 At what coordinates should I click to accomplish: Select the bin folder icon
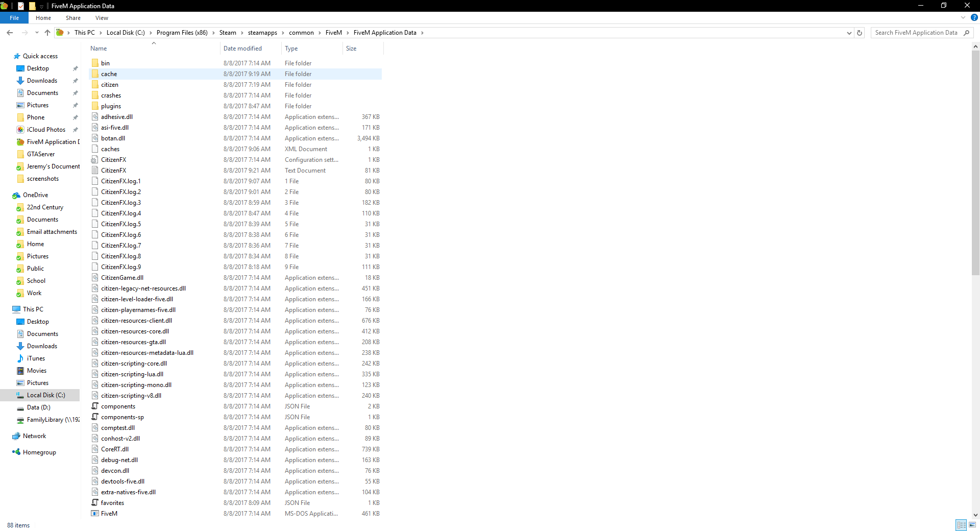[95, 63]
